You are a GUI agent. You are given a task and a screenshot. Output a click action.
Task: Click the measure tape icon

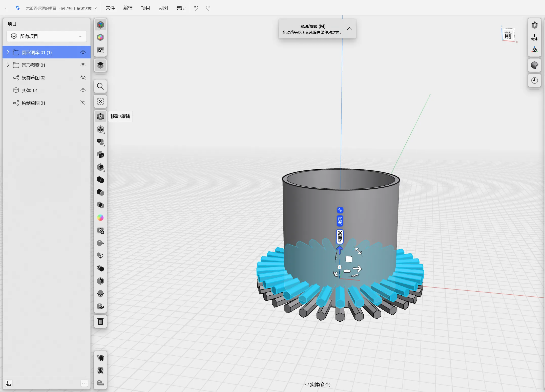click(100, 383)
